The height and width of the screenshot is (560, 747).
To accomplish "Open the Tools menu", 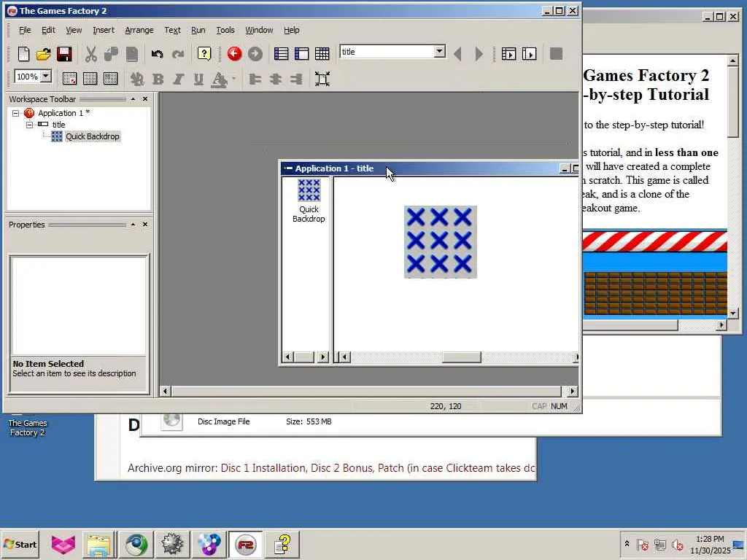I will pyautogui.click(x=225, y=30).
